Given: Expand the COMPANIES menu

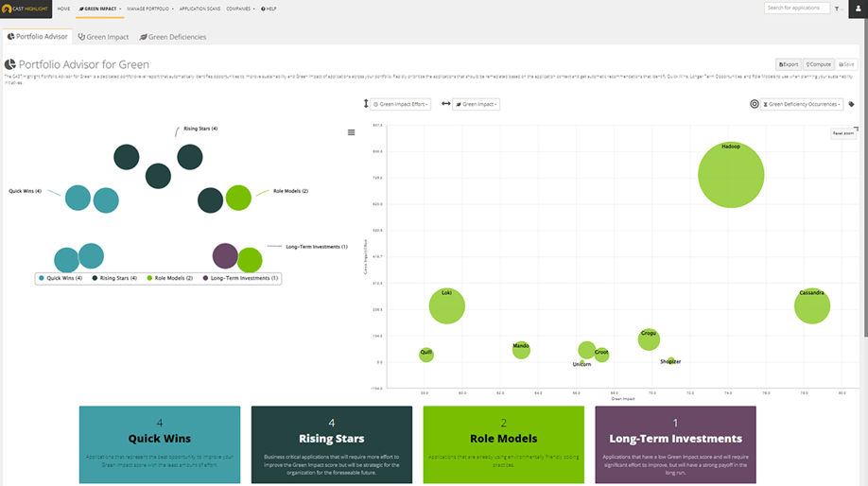Looking at the screenshot, I should point(241,9).
